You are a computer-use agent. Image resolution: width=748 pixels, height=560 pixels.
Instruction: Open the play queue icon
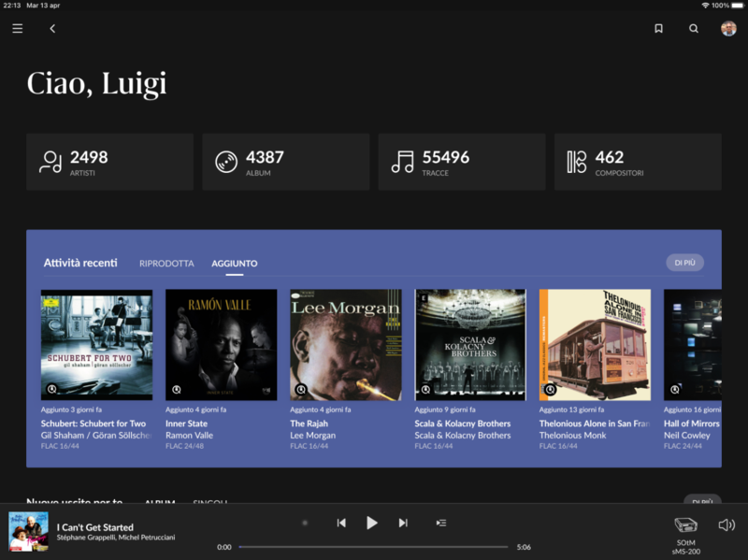click(441, 523)
